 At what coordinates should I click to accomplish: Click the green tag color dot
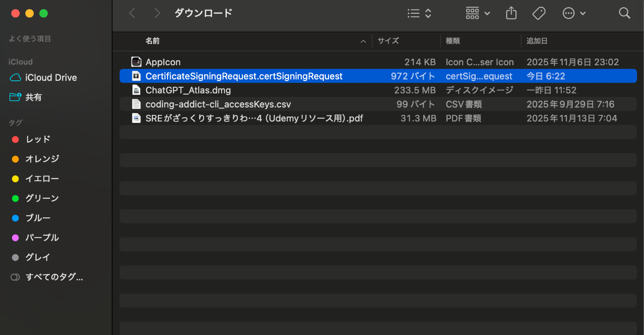click(x=15, y=199)
